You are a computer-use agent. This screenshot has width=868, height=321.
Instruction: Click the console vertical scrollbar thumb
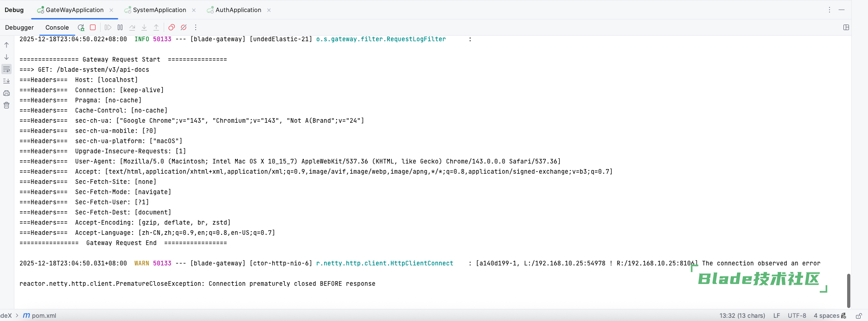tap(849, 290)
